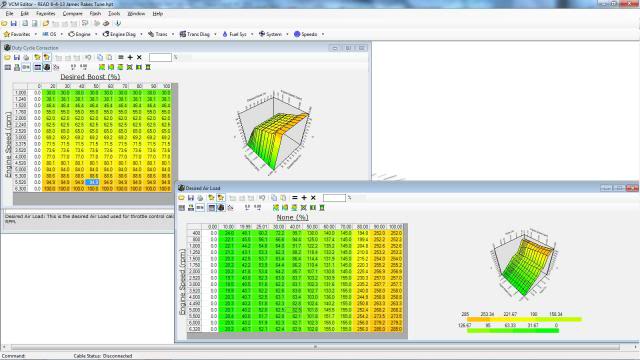Open the Trans dropdown arrow
The width and height of the screenshot is (640, 360).
pos(173,34)
